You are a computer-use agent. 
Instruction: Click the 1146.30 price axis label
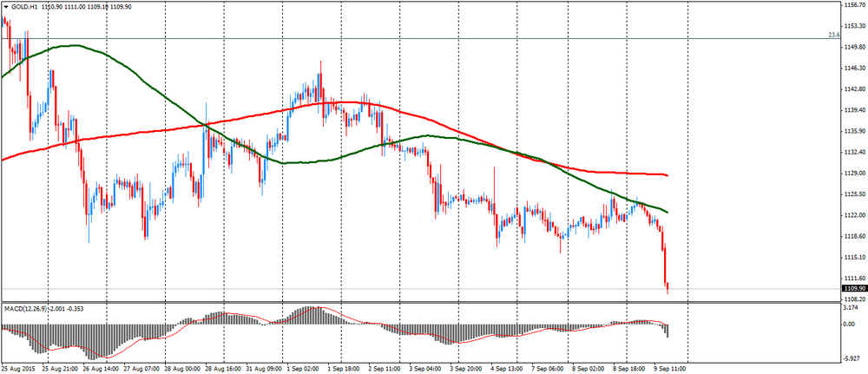tap(855, 68)
